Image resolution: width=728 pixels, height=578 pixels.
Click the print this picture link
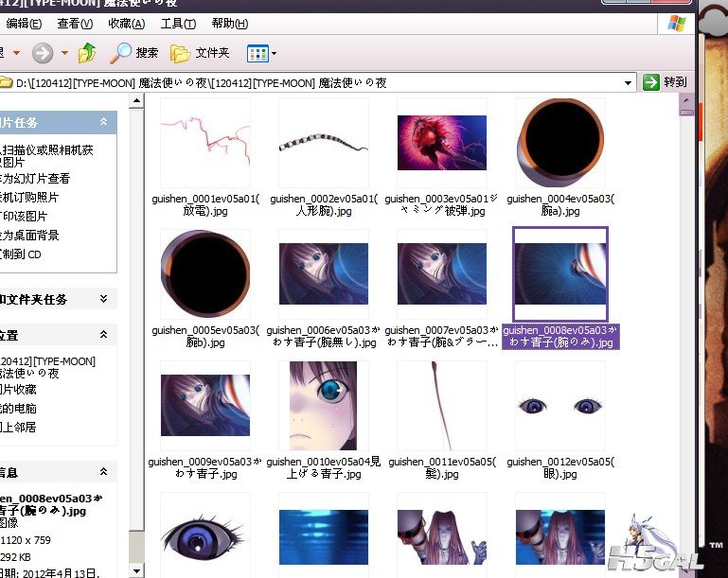pos(24,217)
